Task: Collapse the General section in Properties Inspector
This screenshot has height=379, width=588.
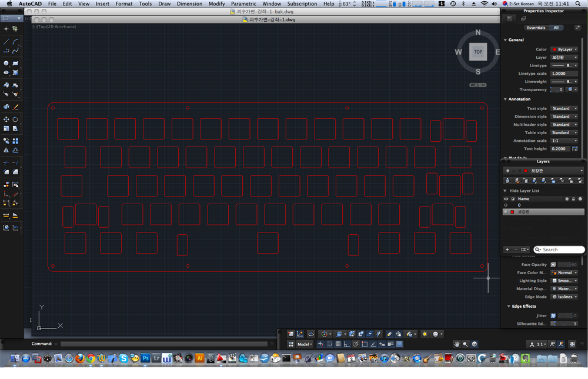Action: [x=505, y=40]
